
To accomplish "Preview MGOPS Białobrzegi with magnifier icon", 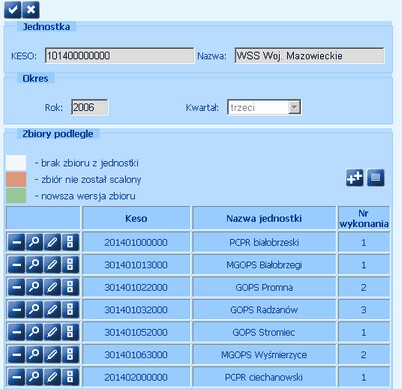I will pos(34,265).
